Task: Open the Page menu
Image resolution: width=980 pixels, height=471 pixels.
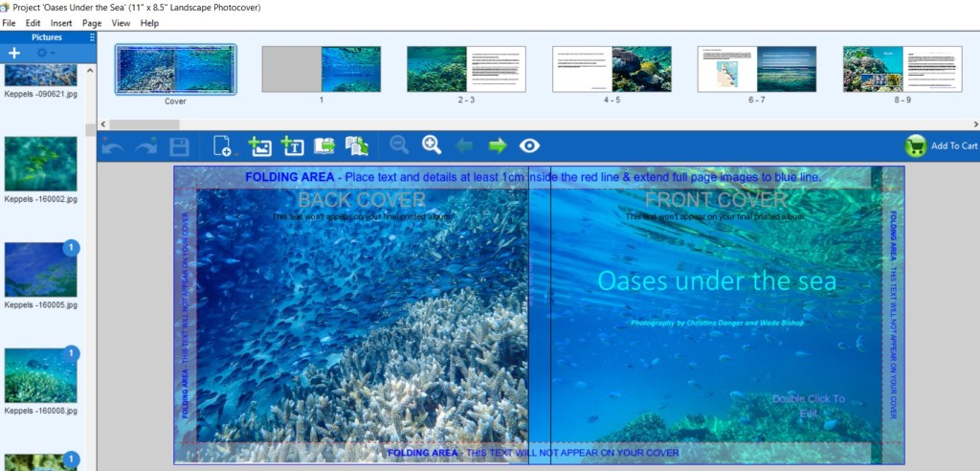Action: [92, 23]
